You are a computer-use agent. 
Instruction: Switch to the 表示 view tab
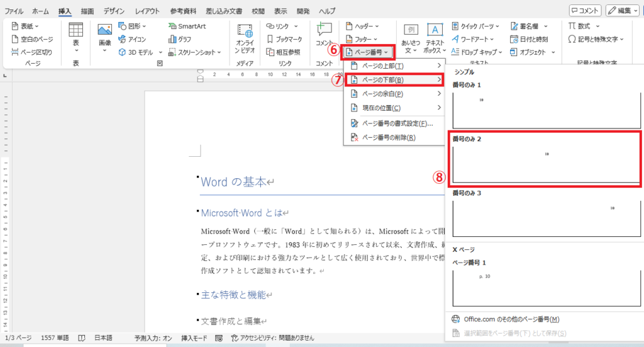point(280,11)
